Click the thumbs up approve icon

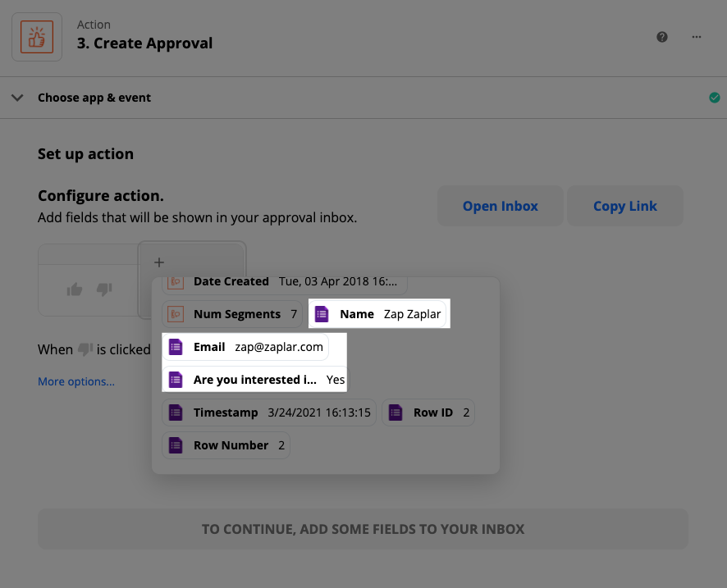pos(75,289)
